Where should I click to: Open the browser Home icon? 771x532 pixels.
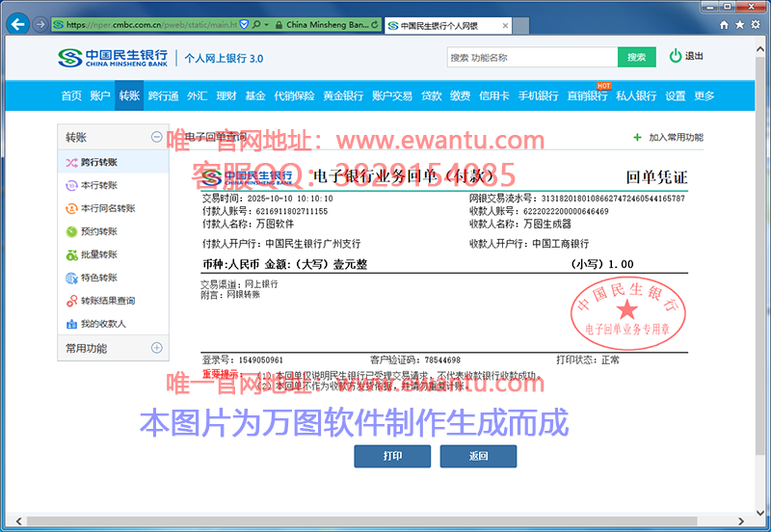point(724,25)
